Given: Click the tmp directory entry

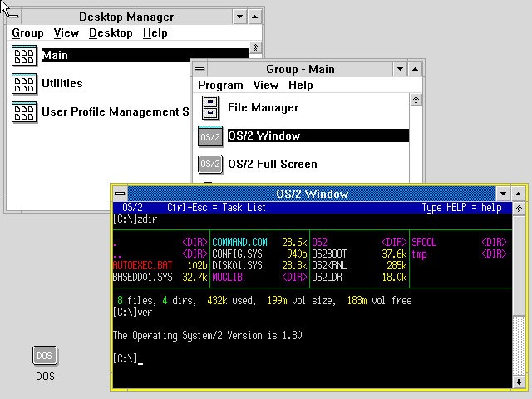Looking at the screenshot, I should [x=419, y=254].
